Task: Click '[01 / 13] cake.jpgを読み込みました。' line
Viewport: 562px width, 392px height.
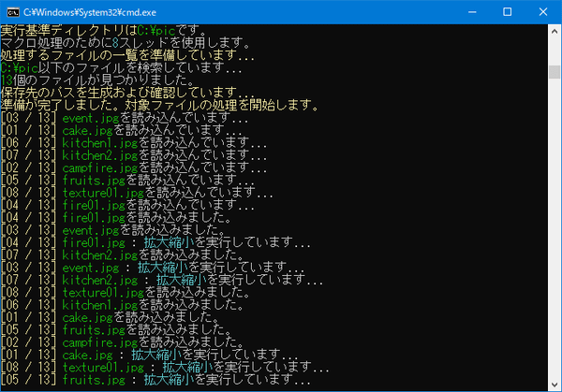Action: tap(110, 317)
